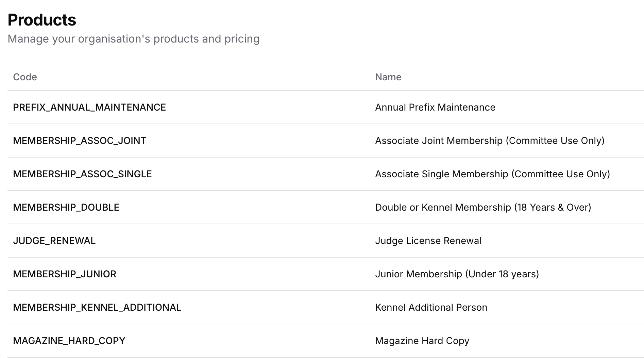
Task: Click the organisation products description text
Action: (134, 39)
